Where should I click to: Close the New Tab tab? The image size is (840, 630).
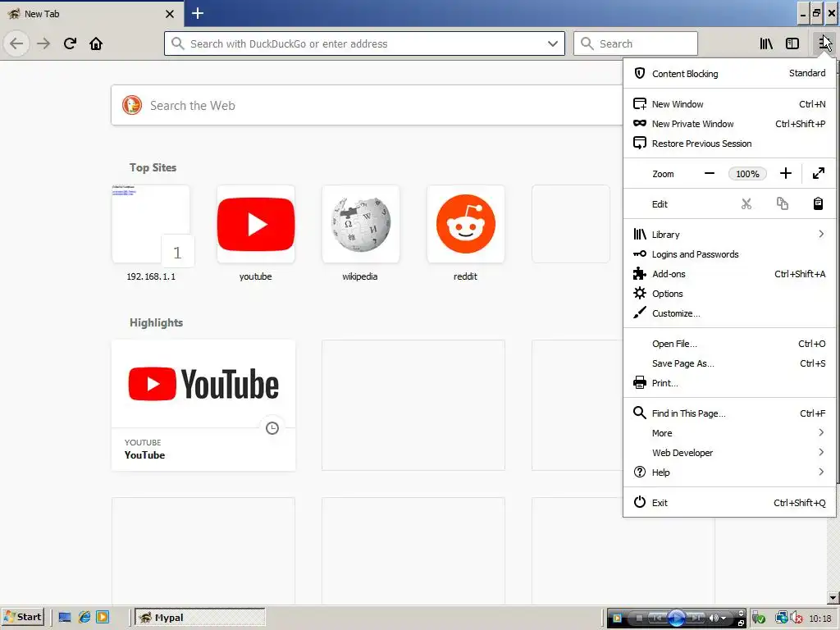[170, 14]
